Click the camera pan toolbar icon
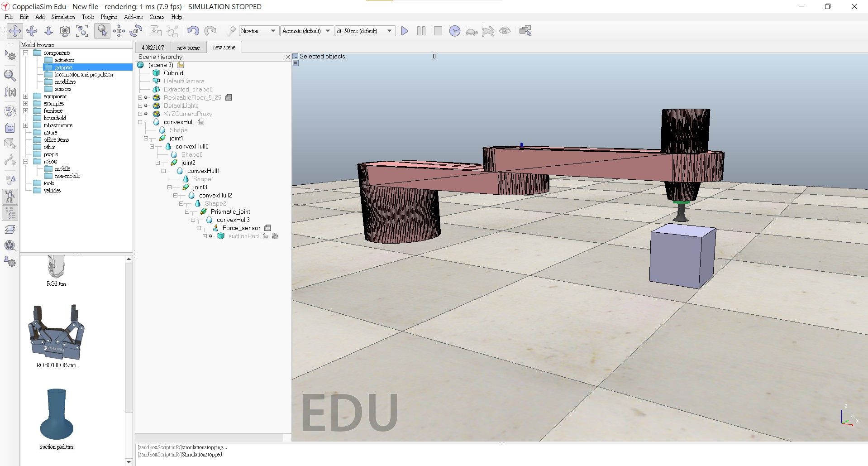This screenshot has width=868, height=466. tap(15, 31)
